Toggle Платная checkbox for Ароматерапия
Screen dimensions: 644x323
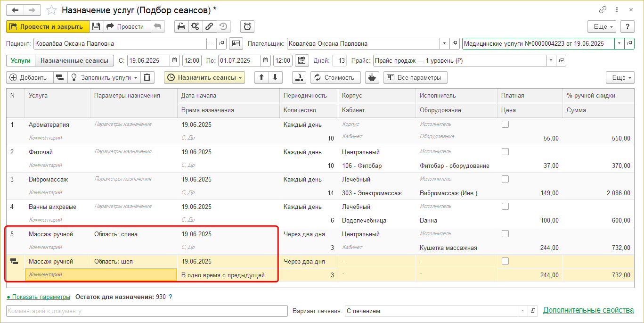pyautogui.click(x=505, y=124)
